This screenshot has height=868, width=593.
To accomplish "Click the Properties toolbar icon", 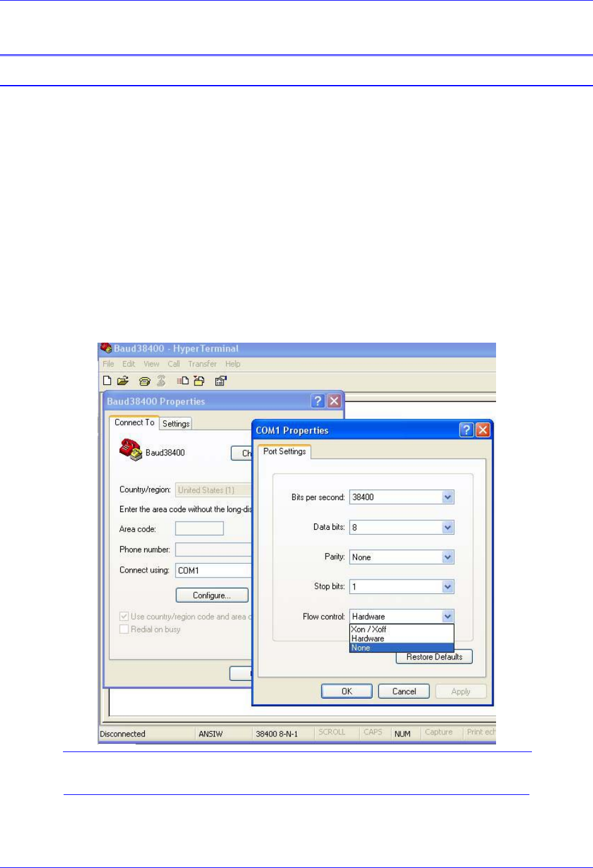I will [220, 380].
